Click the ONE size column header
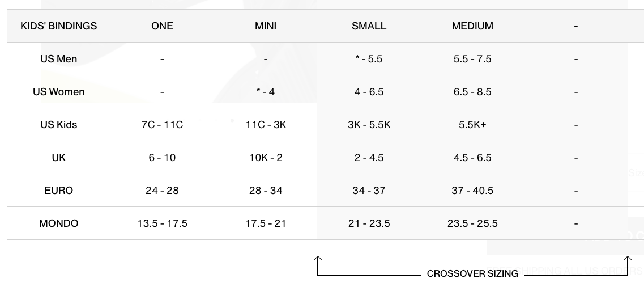The image size is (644, 291). [x=162, y=26]
